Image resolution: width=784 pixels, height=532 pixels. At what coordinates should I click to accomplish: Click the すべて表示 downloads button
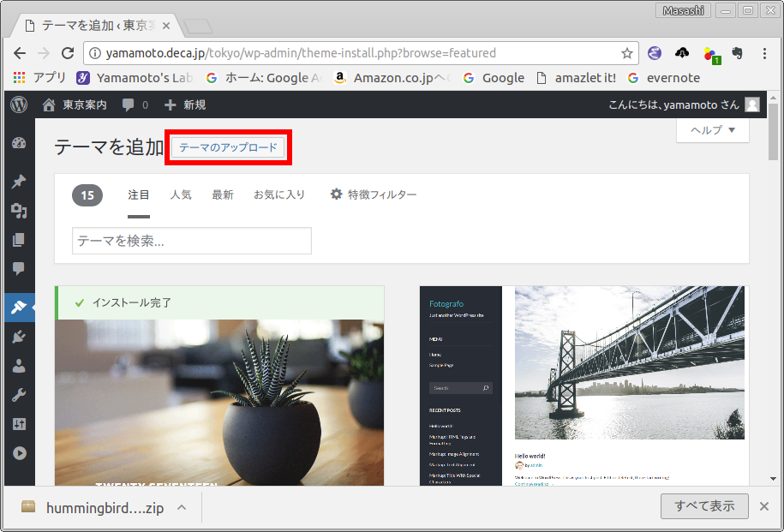pyautogui.click(x=704, y=506)
